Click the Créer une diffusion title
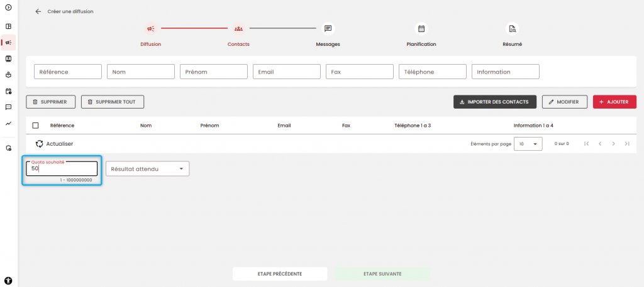 tap(70, 11)
